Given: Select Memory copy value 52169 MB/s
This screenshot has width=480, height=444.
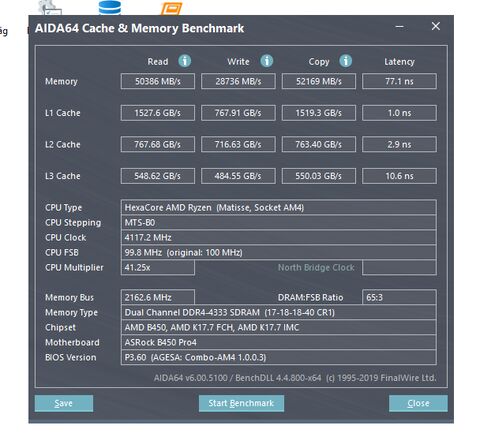Looking at the screenshot, I should coord(319,81).
